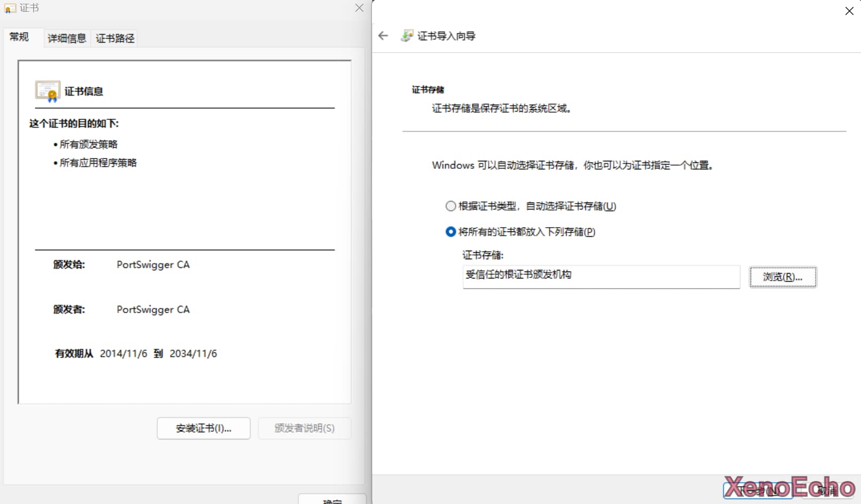Click the certificate badge icon beside 证书信息
Screen dimensions: 861x504
point(47,91)
